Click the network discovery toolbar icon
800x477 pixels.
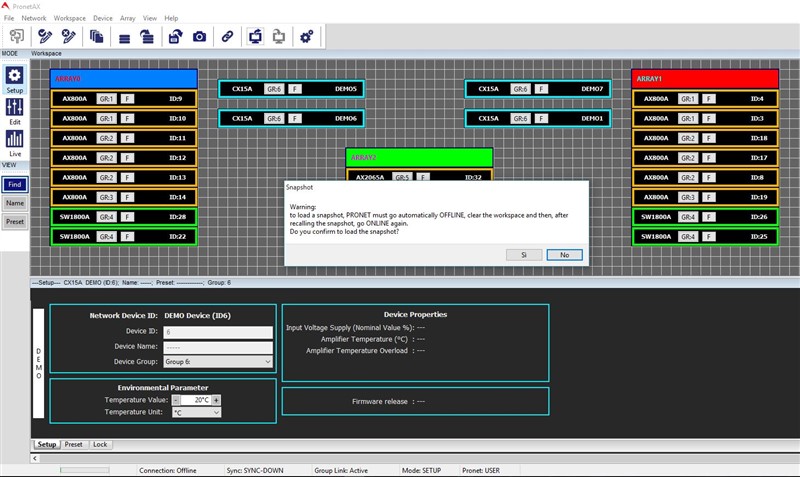pyautogui.click(x=17, y=36)
